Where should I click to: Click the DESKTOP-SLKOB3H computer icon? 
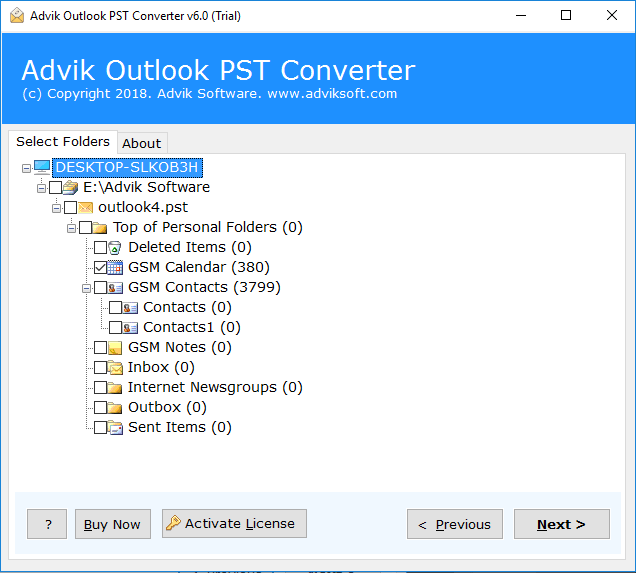pos(42,167)
